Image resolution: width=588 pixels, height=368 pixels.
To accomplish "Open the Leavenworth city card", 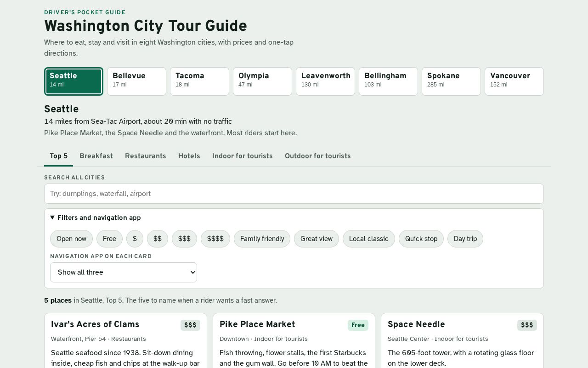I will click(x=325, y=81).
